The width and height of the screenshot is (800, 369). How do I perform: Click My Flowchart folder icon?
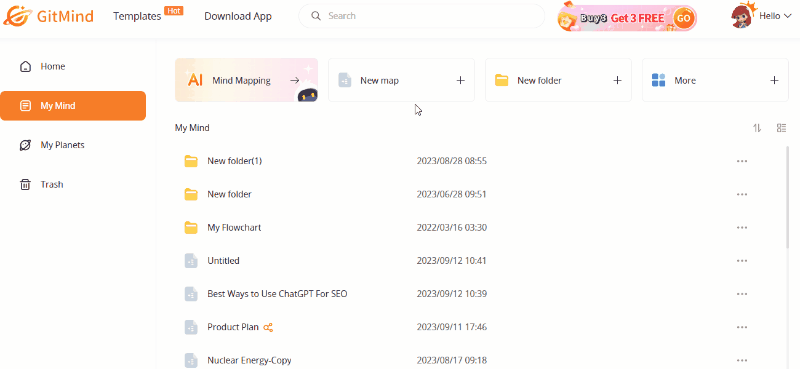click(x=191, y=228)
